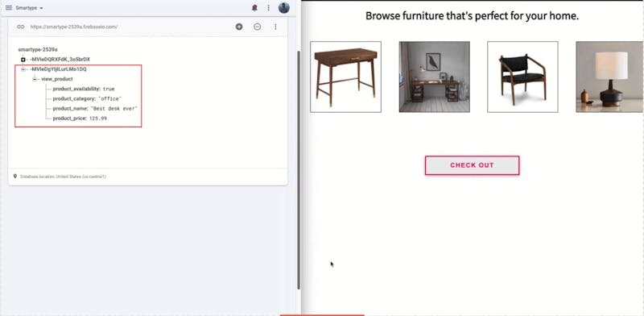Open the top bar three-dot overflow menu

coord(269,8)
